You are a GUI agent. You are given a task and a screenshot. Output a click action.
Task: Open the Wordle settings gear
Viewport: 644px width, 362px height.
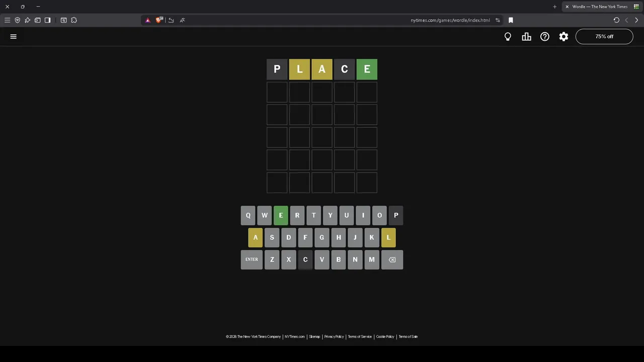click(563, 37)
